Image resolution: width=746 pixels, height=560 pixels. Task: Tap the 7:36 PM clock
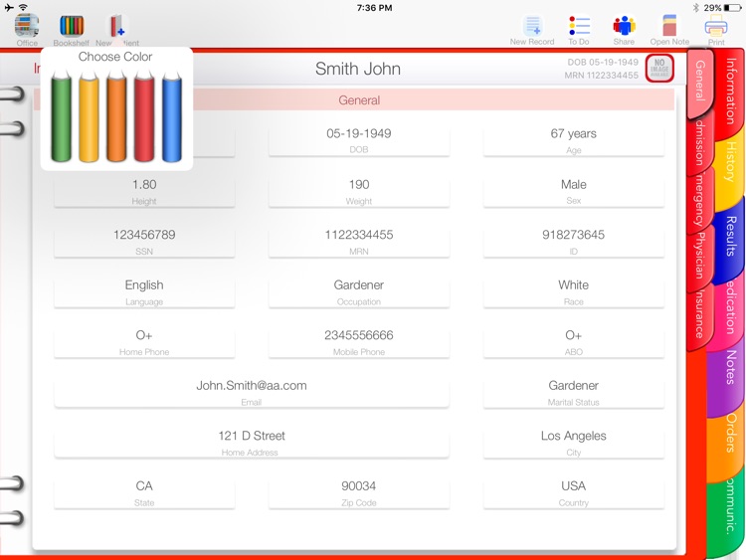[x=374, y=8]
